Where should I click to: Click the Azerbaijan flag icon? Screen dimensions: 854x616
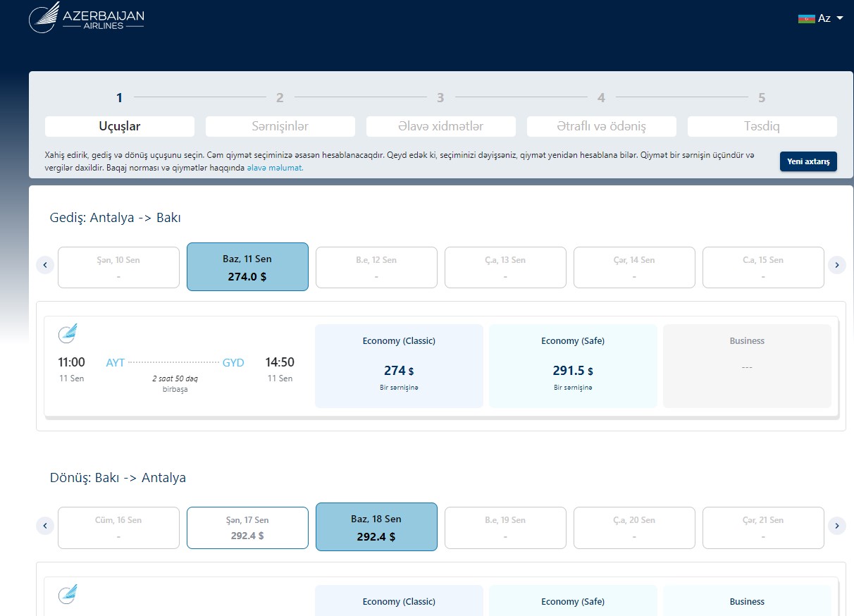click(x=806, y=18)
